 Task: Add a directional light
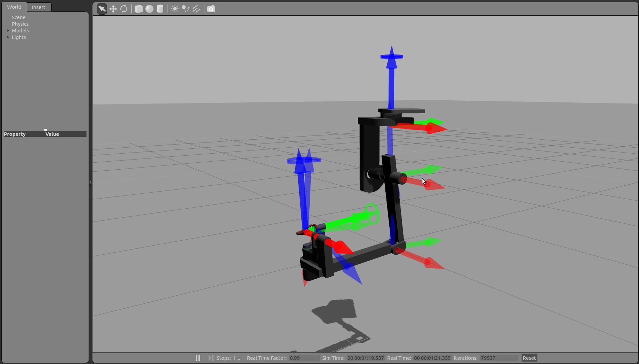point(196,9)
